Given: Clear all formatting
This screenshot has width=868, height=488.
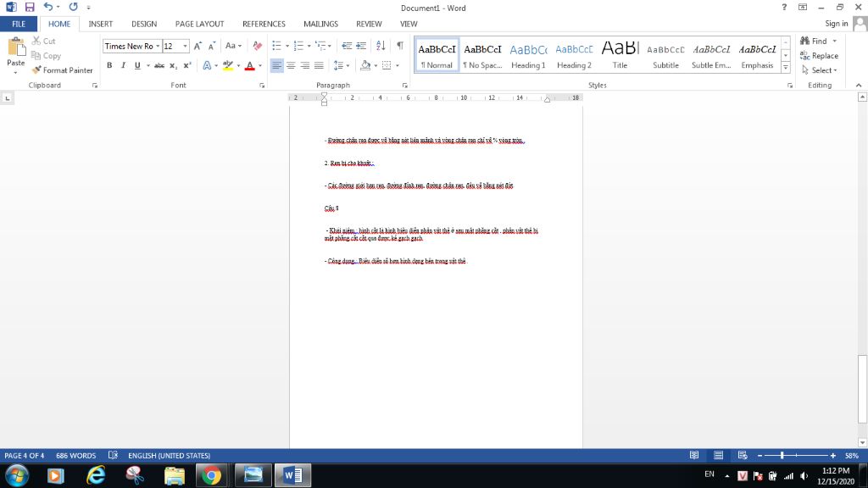Looking at the screenshot, I should 258,46.
